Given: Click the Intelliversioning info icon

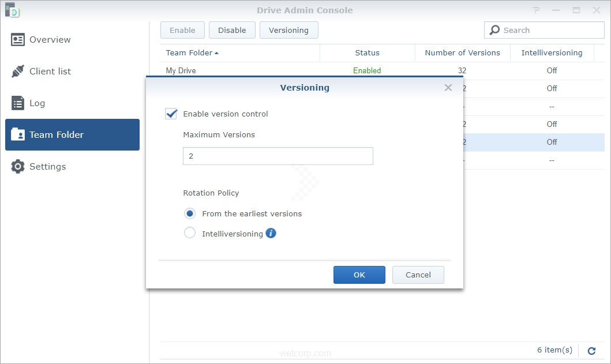Looking at the screenshot, I should point(271,234).
